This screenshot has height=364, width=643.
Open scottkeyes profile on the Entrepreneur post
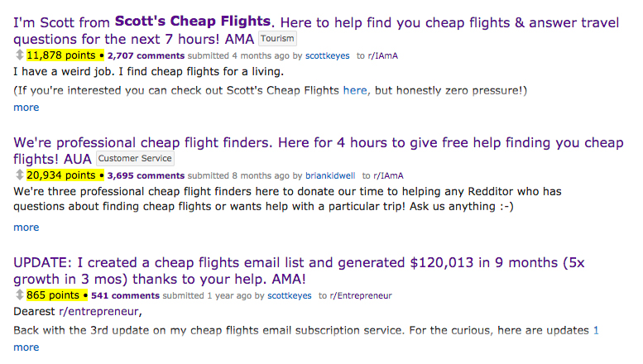(290, 295)
